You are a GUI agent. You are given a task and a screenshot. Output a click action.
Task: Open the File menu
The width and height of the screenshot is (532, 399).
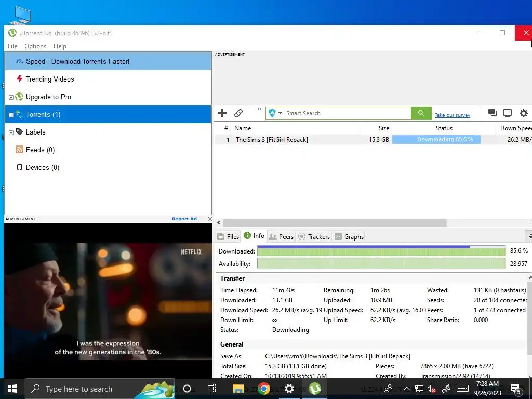pos(12,46)
